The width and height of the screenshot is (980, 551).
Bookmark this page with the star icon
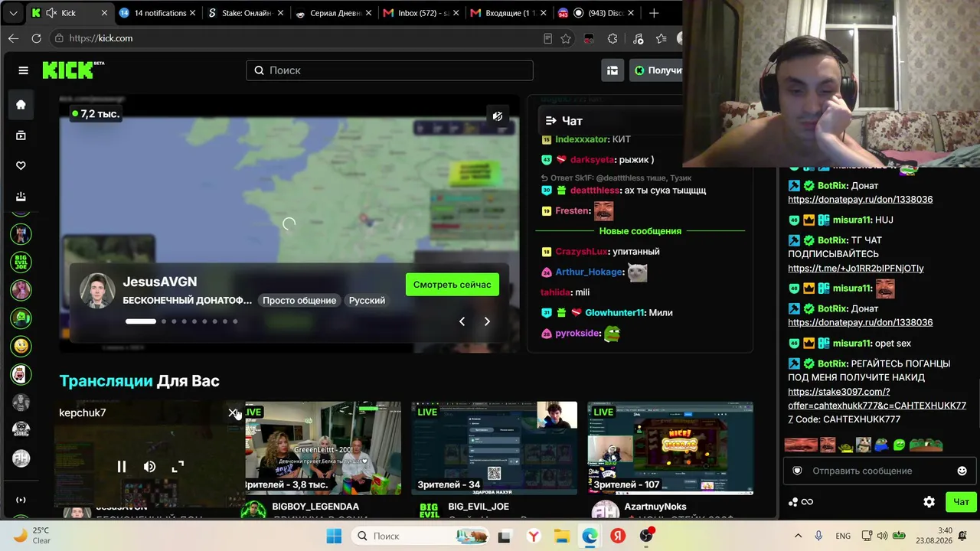click(x=566, y=38)
